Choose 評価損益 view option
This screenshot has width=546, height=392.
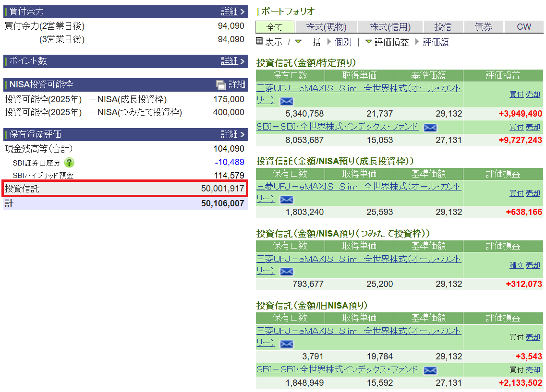point(391,42)
